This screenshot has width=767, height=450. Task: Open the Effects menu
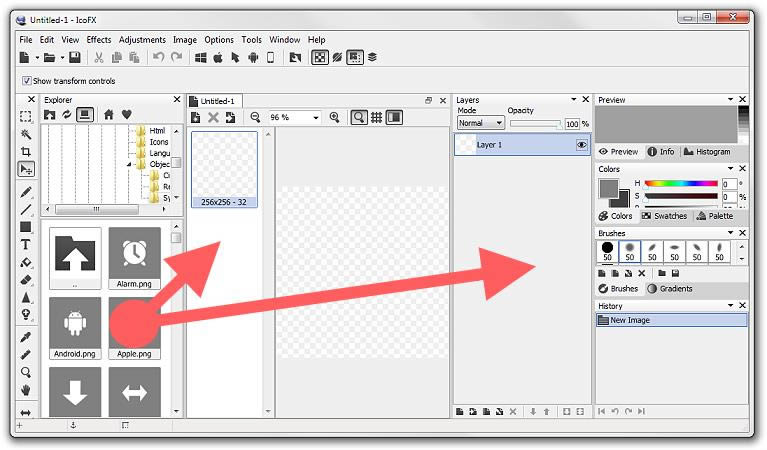[99, 40]
